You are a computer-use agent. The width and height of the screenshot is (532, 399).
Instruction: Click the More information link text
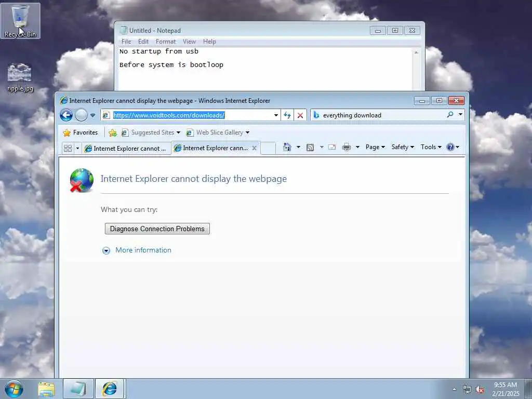[143, 250]
